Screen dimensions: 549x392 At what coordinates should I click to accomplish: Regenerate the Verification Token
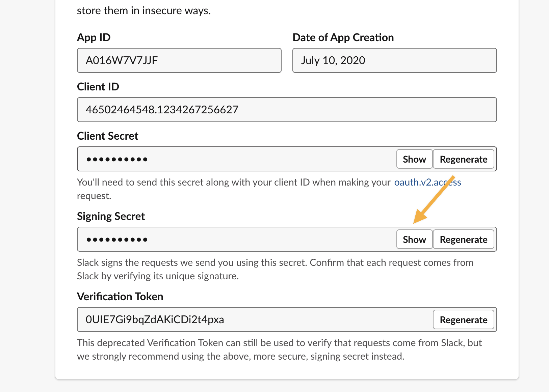click(464, 319)
